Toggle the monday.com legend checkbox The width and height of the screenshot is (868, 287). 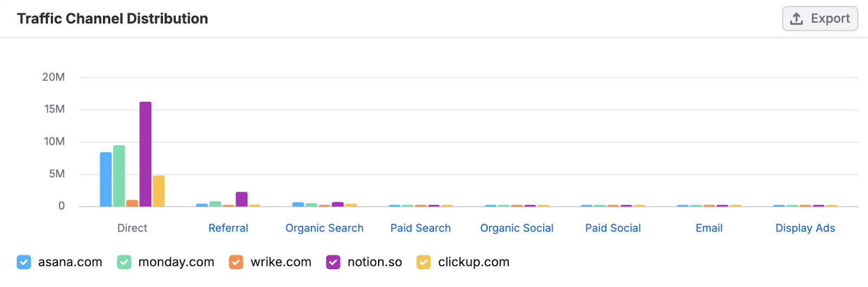pos(124,263)
